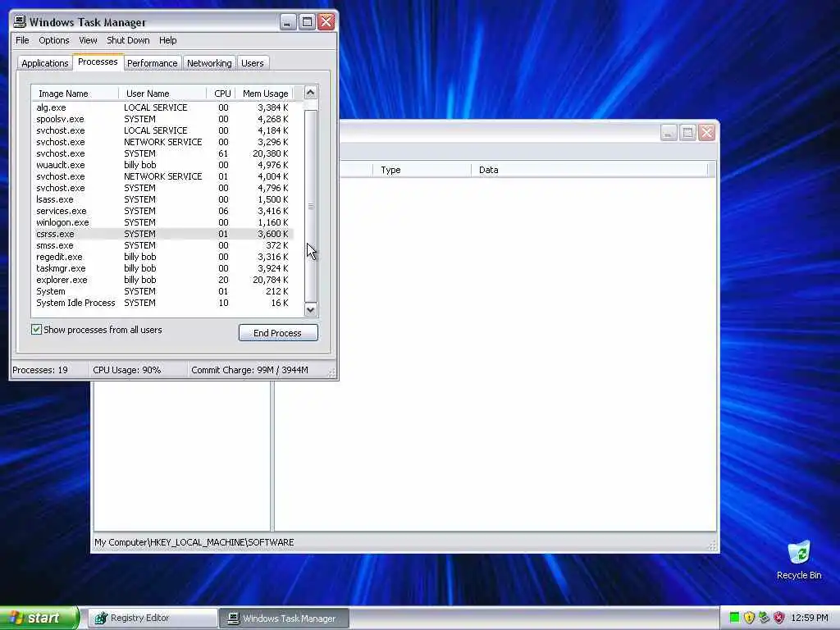Select the Processes tab

[98, 62]
